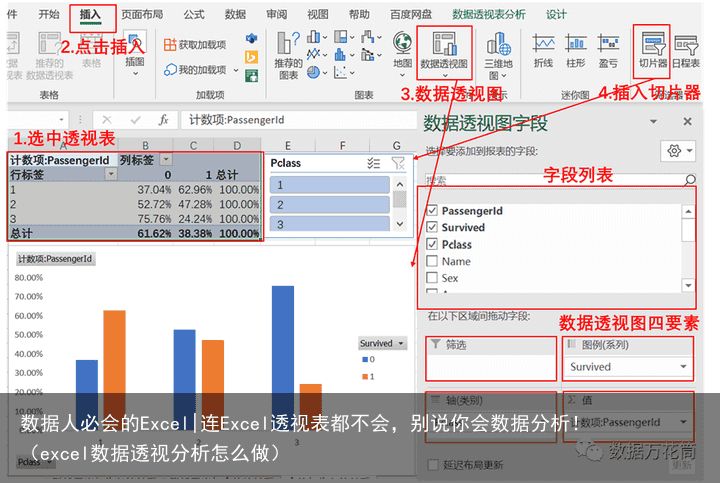
Task: Uncheck the Survived field checkbox
Action: click(432, 227)
